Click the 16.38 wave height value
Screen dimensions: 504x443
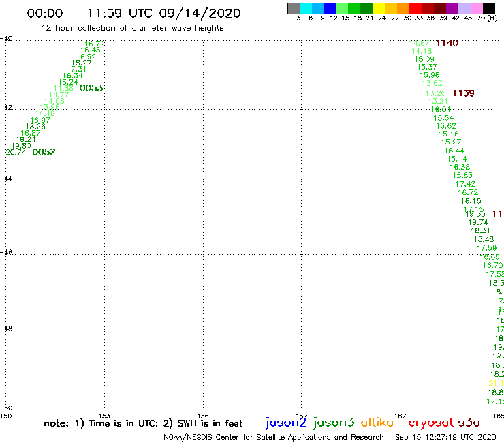(x=460, y=167)
